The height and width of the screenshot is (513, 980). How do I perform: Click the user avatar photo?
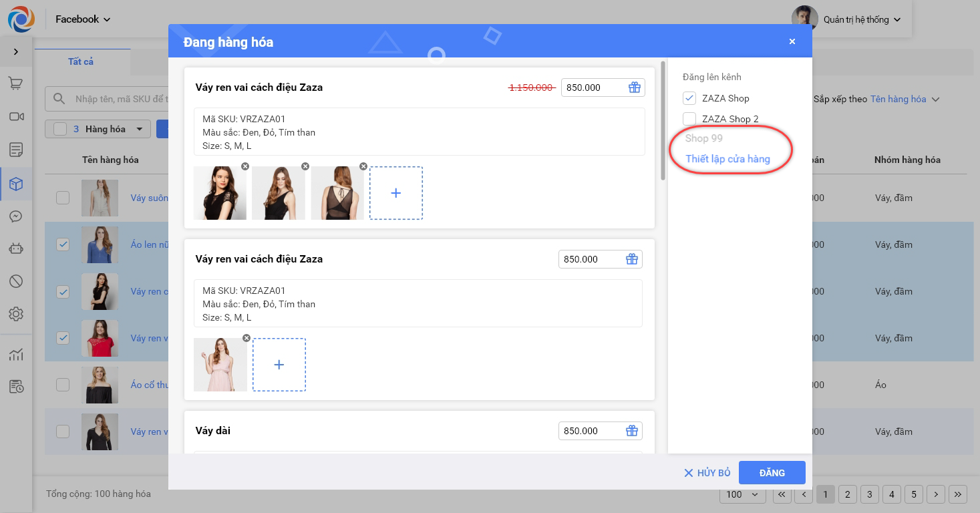805,19
